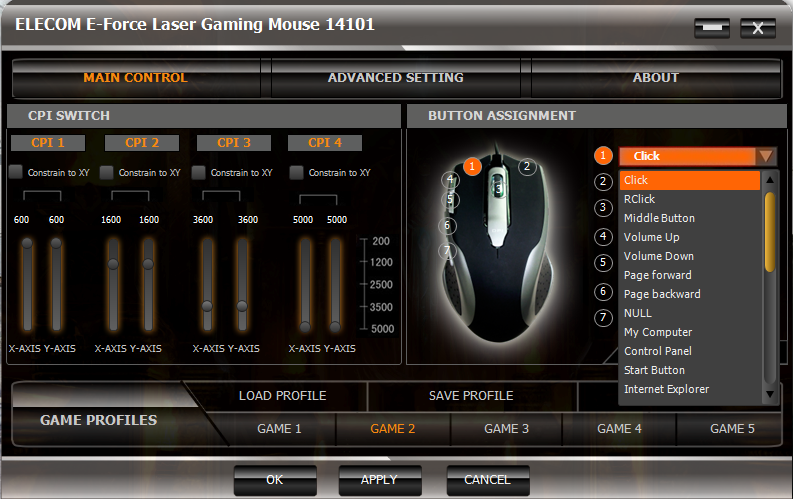Click CPI 4 Y-axis slider handle
Viewport: 793px width, 499px height.
click(x=335, y=327)
